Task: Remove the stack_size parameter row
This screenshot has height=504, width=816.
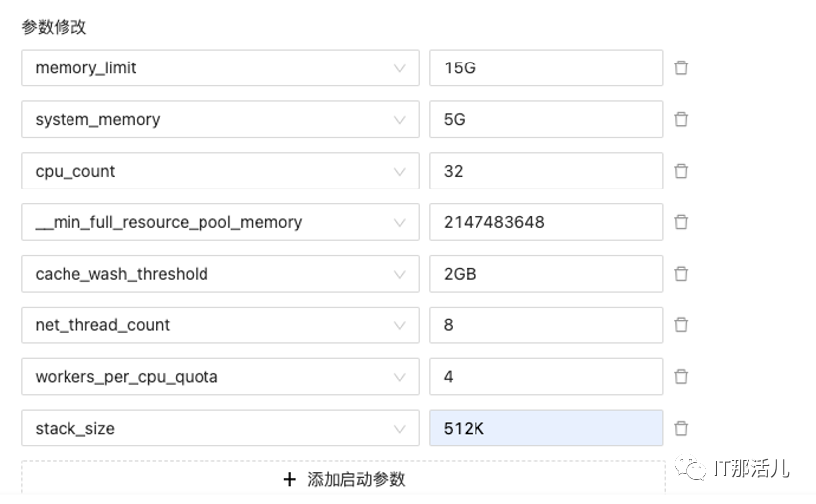Action: [681, 429]
